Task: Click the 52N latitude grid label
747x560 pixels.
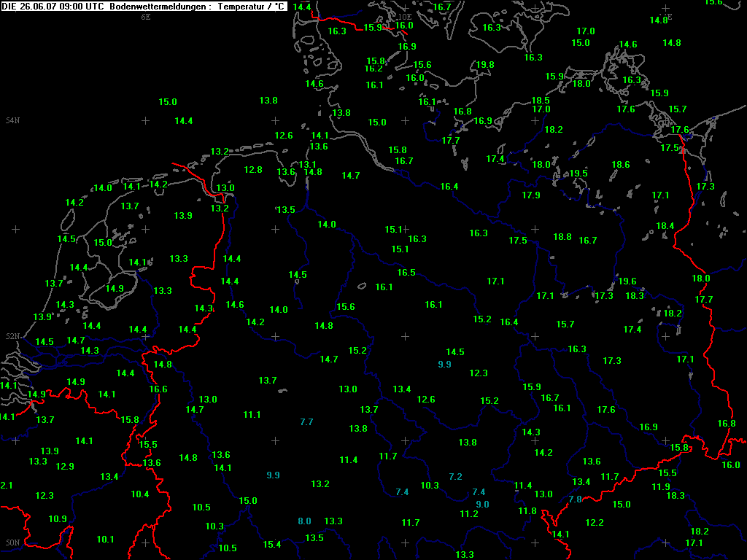Action: 12,336
